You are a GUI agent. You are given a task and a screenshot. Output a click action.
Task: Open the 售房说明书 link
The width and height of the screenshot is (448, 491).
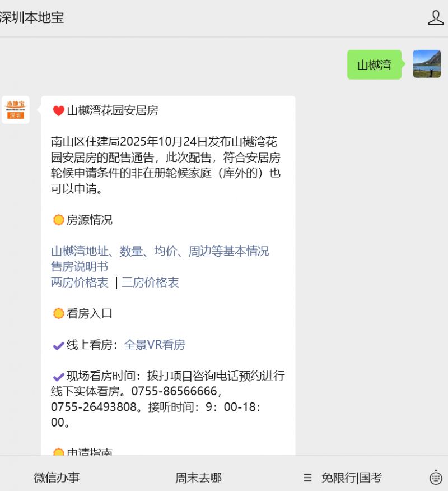point(80,267)
